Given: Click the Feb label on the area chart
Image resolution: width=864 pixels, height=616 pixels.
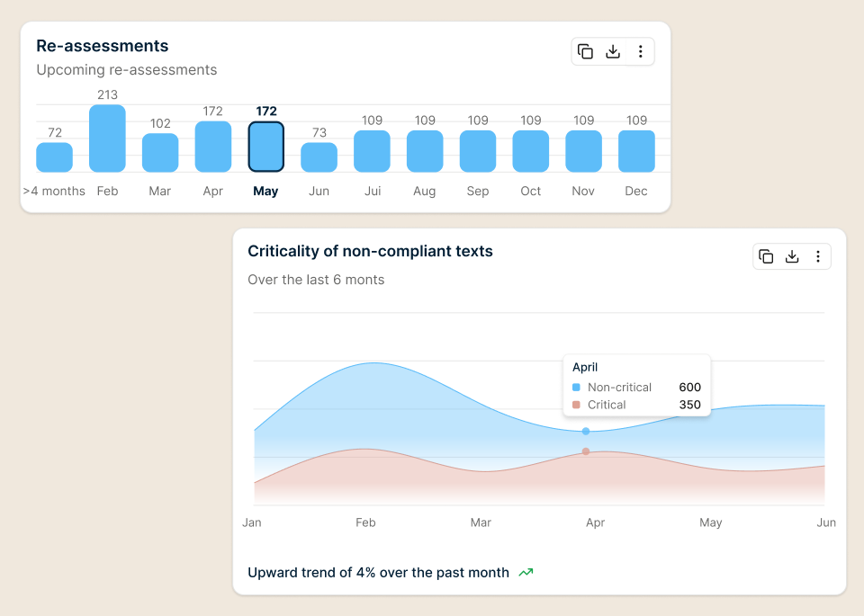Looking at the screenshot, I should [365, 522].
